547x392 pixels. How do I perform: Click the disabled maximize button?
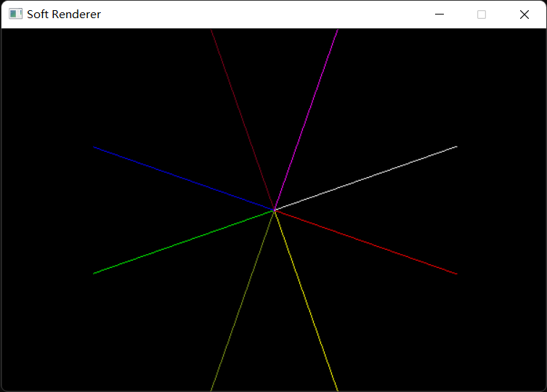[x=482, y=15]
